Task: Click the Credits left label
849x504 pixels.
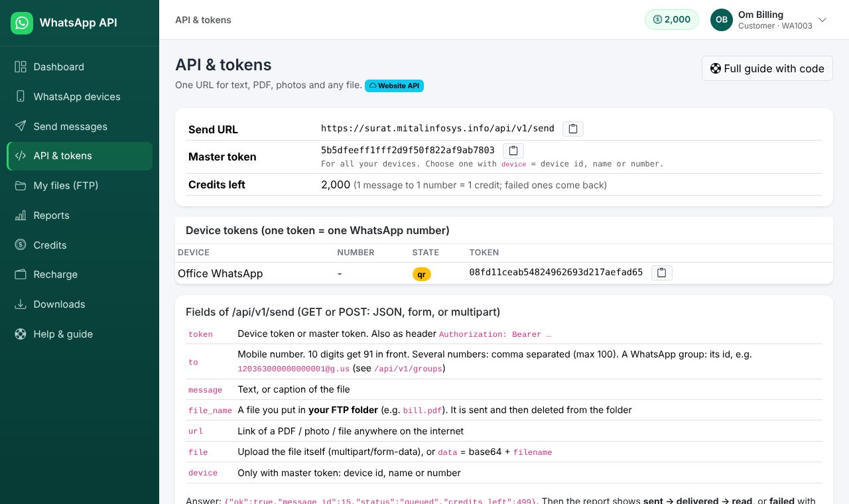Action: [217, 185]
